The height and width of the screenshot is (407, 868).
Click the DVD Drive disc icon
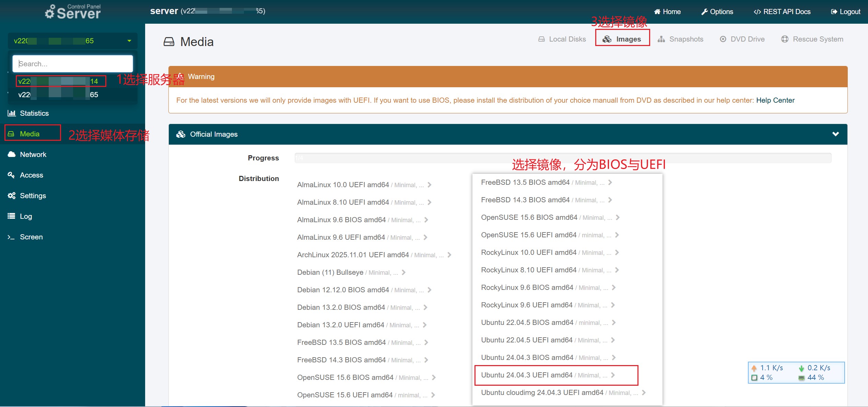click(723, 39)
